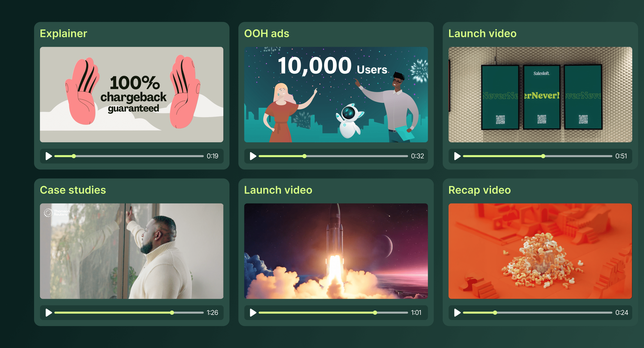Click the Case studies progress slider handle
Viewport: 644px width, 348px height.
coord(172,312)
